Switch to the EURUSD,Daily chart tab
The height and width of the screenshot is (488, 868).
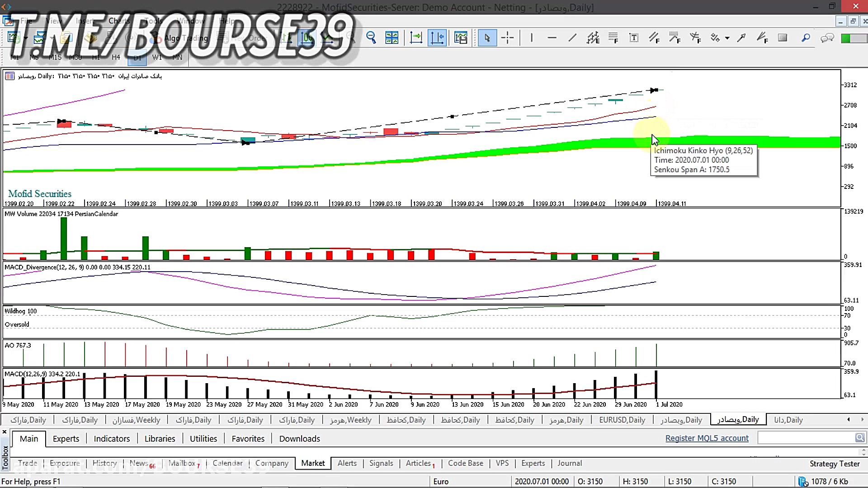click(x=622, y=420)
